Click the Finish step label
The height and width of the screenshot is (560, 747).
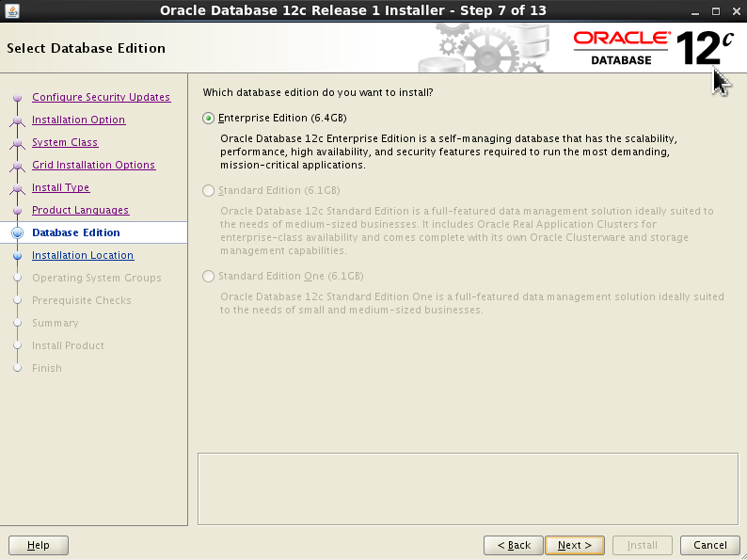pyautogui.click(x=47, y=368)
